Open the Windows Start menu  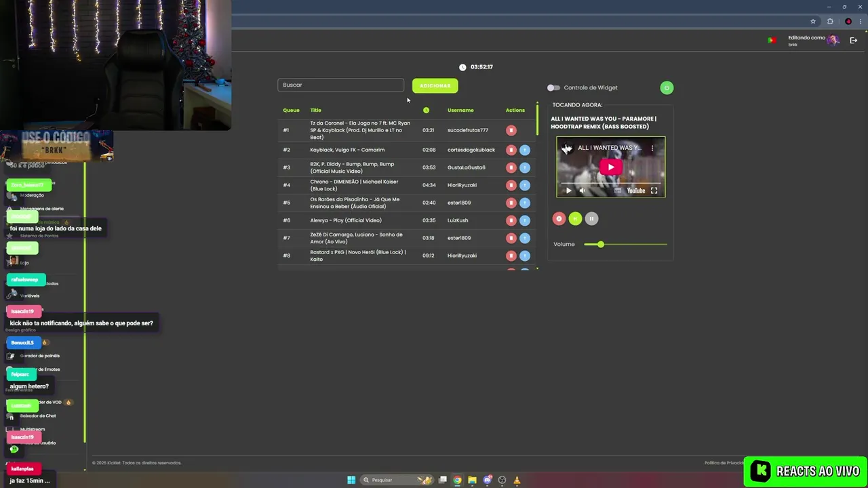tap(351, 480)
